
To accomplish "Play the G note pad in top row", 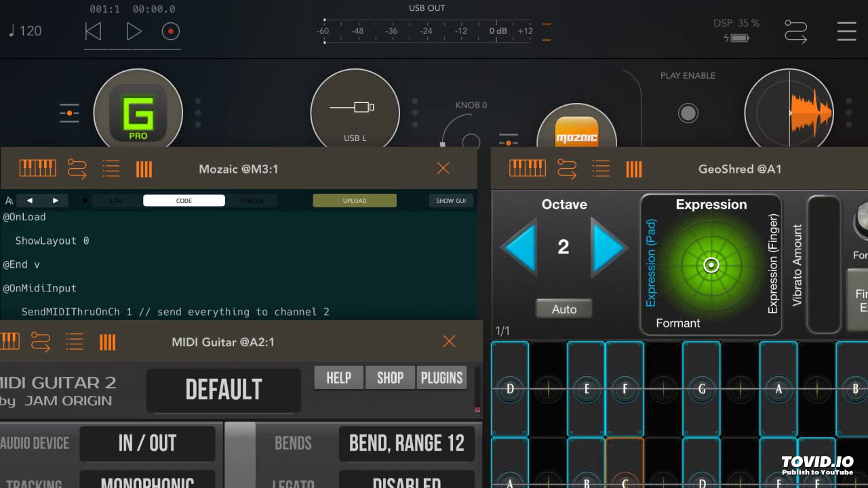I will (701, 388).
